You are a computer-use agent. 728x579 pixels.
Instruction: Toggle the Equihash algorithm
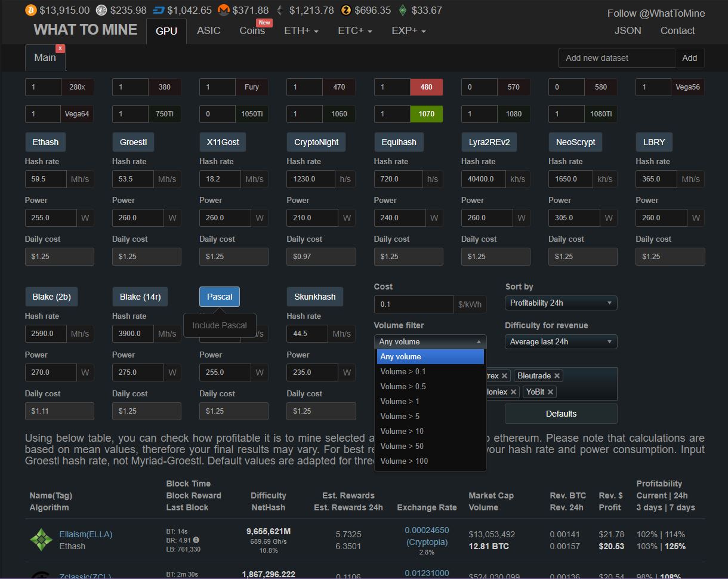coord(399,142)
